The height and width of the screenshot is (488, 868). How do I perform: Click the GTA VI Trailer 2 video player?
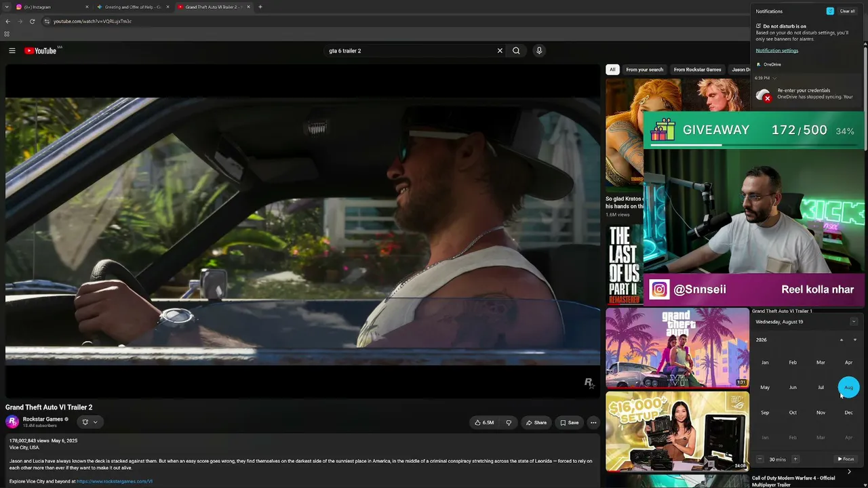pyautogui.click(x=302, y=231)
